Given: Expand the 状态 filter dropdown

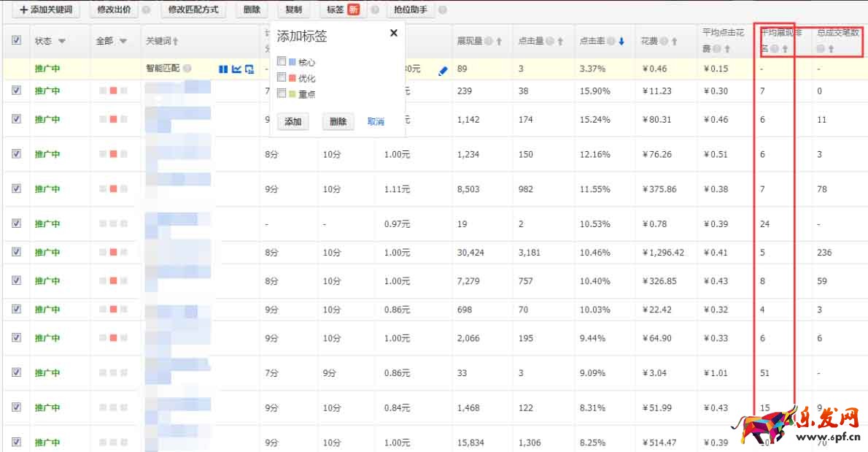Looking at the screenshot, I should coord(61,42).
